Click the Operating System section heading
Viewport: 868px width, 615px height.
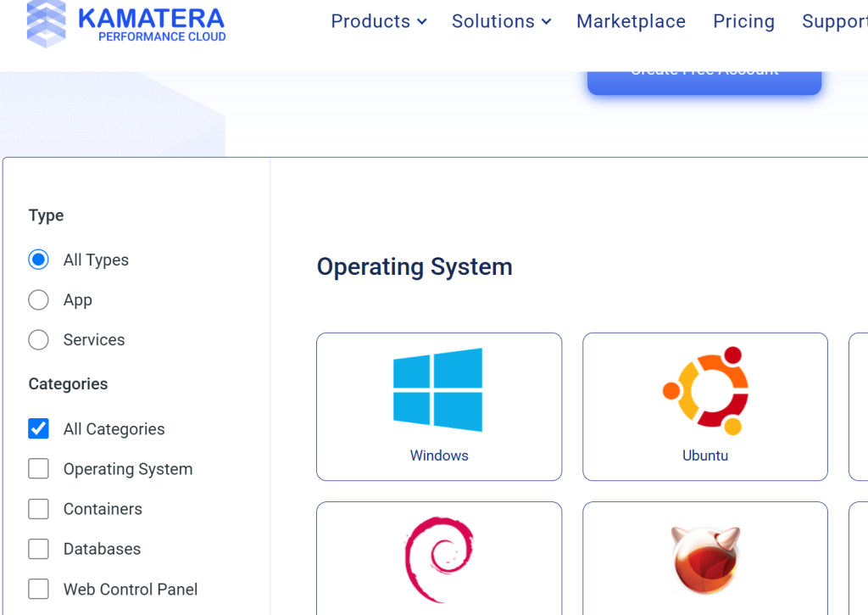click(x=415, y=266)
